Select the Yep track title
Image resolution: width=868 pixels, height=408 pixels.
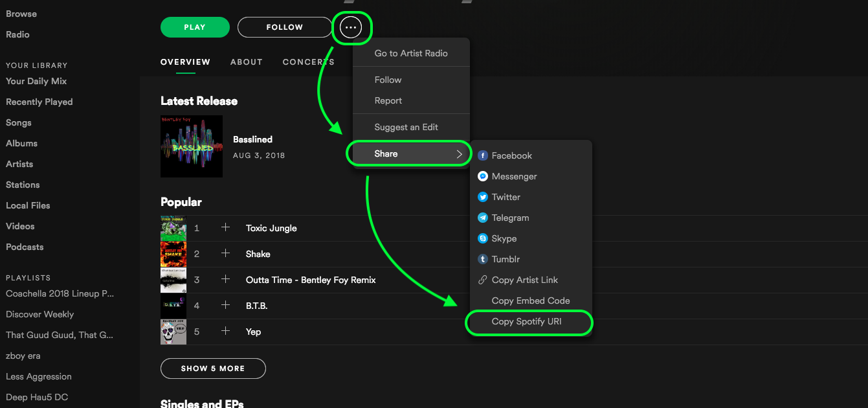click(x=254, y=332)
